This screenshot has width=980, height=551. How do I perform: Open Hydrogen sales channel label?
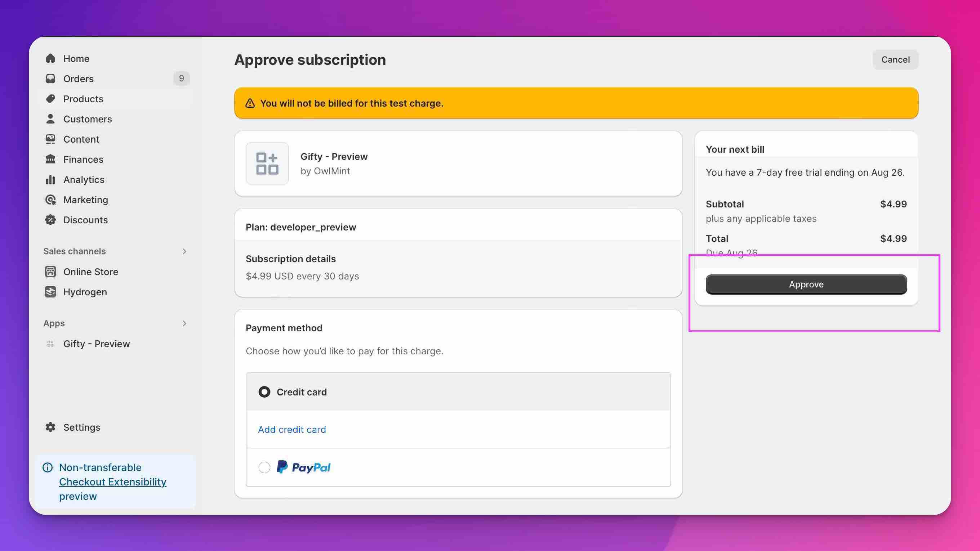point(85,292)
